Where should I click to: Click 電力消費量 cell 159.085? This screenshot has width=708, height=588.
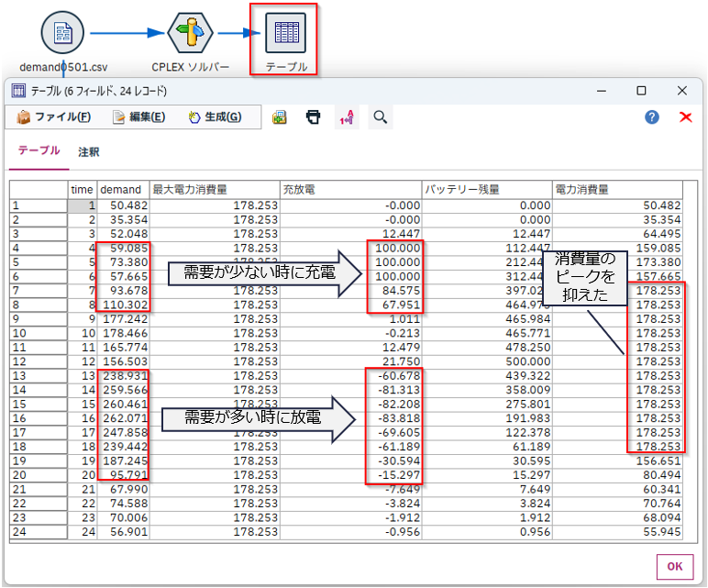[617, 249]
